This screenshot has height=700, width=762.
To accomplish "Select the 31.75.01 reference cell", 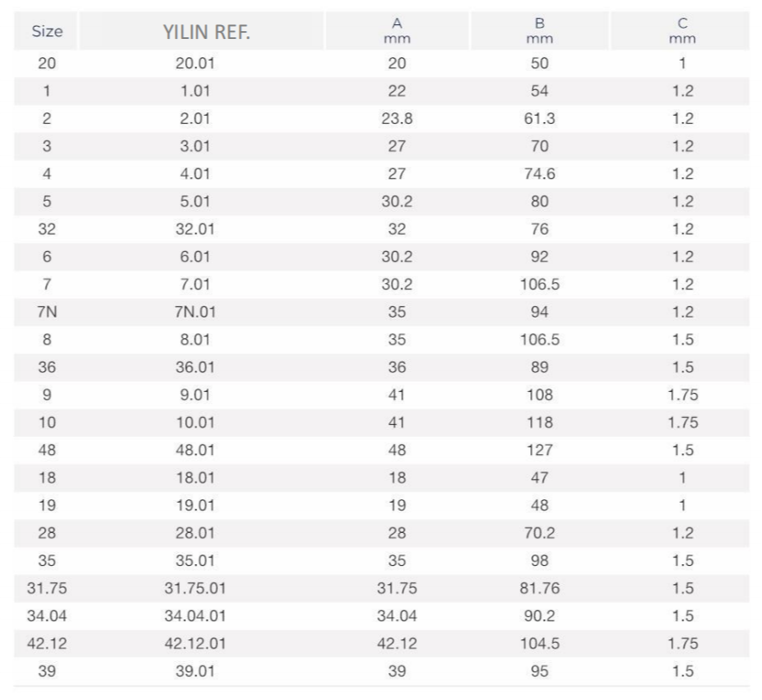I will pos(195,588).
